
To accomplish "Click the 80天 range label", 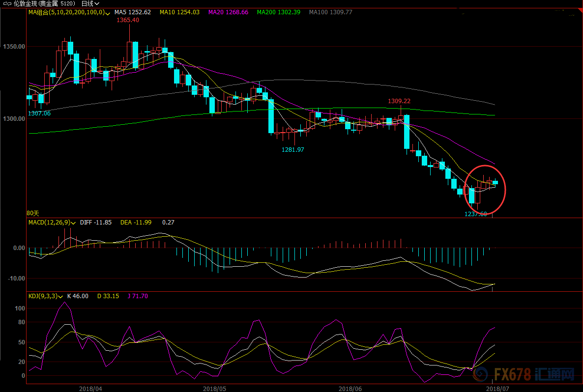I will pos(32,214).
